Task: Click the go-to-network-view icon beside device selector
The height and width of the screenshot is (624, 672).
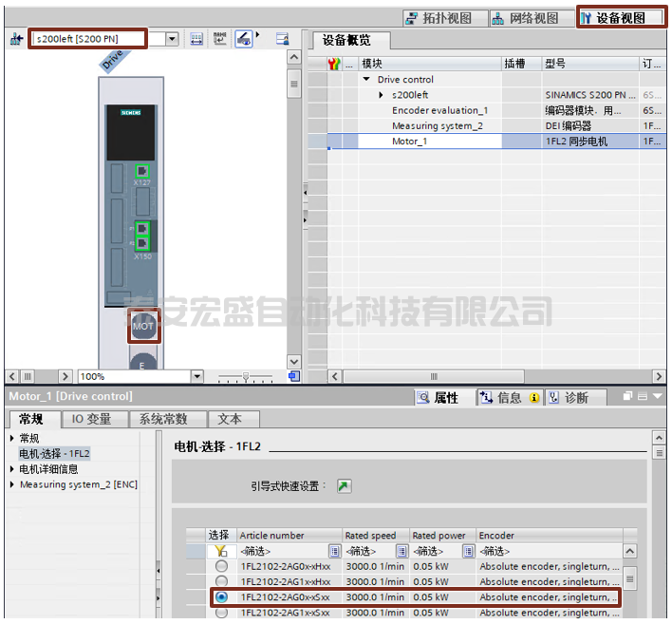Action: pyautogui.click(x=17, y=39)
